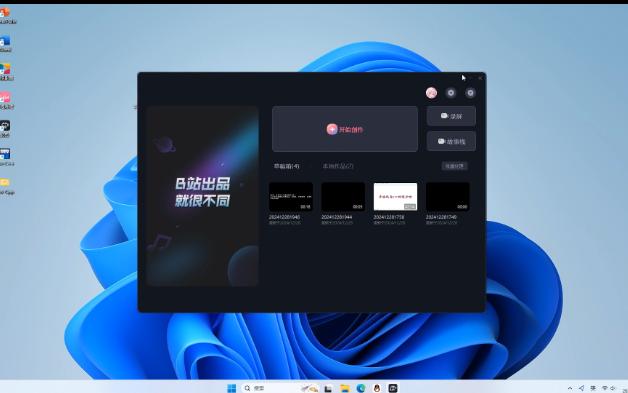
Task: Click the video editor icon in taskbar
Action: click(393, 388)
